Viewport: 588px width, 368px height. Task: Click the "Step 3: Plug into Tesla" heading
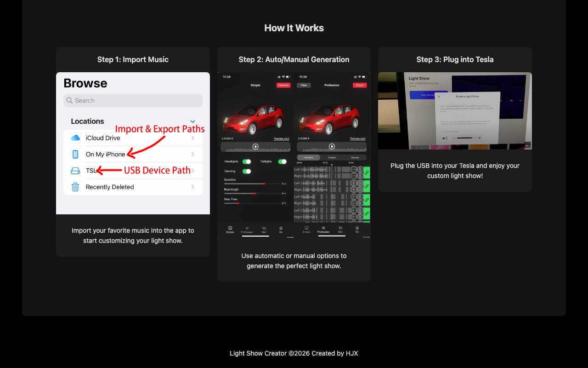[x=455, y=59]
